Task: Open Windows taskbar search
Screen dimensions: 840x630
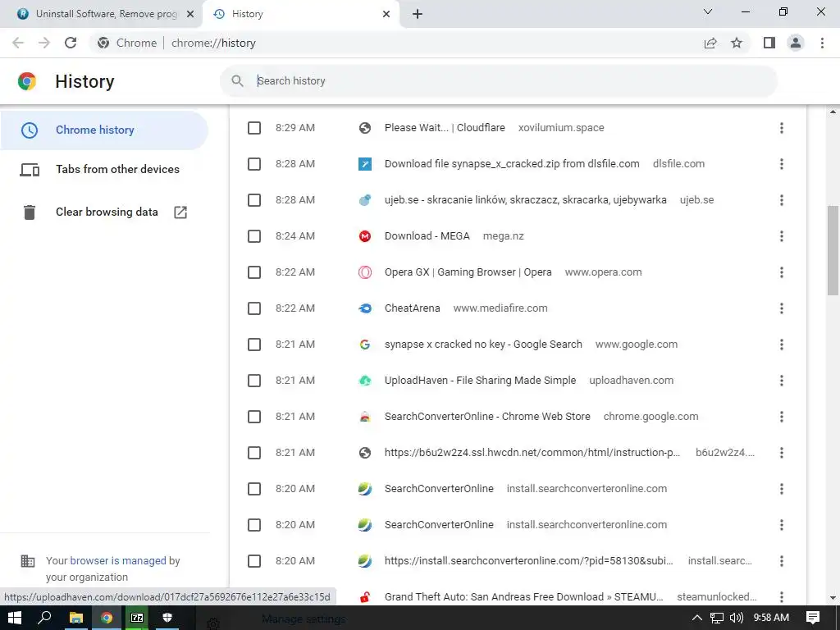Action: coord(45,618)
